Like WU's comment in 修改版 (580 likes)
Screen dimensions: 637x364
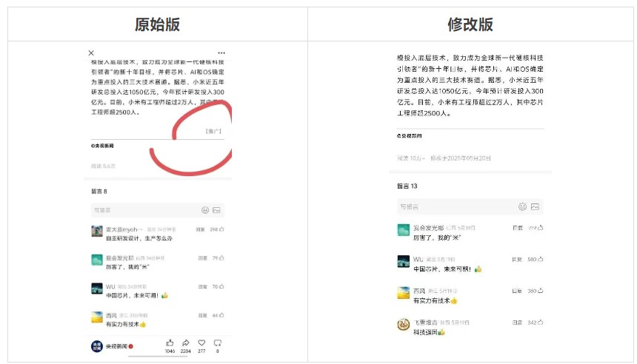point(540,259)
